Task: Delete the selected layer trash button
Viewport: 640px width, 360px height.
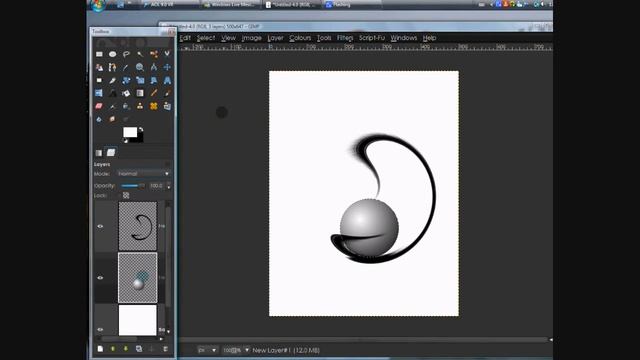Action: point(165,349)
